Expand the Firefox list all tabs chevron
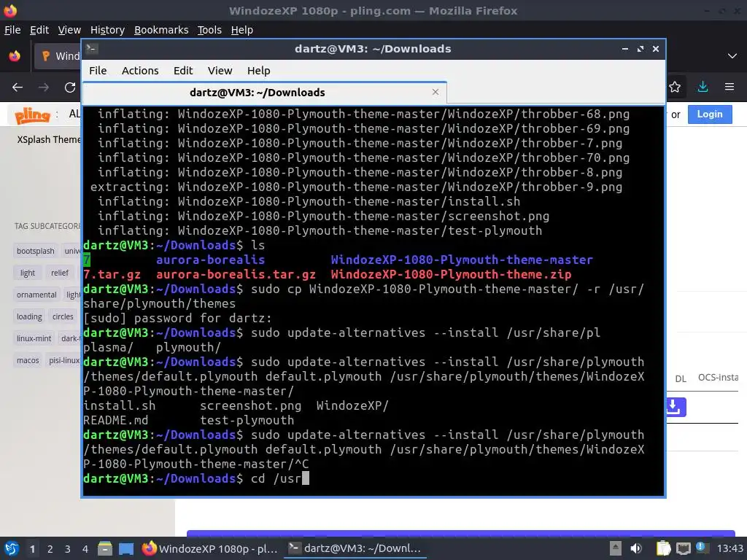Viewport: 747px width, 560px height. (732, 55)
